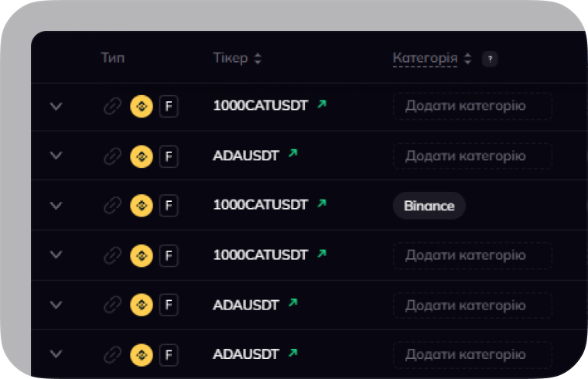Screen dimensions: 588x379
Task: Click the Тип column header
Action: pyautogui.click(x=112, y=58)
